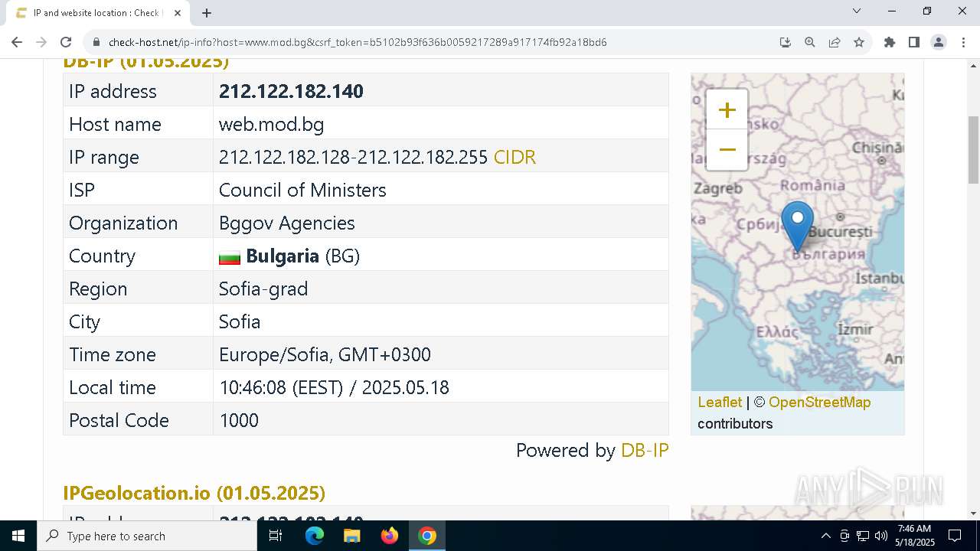Reload the check-host page
The height and width of the screenshot is (551, 980).
tap(66, 42)
